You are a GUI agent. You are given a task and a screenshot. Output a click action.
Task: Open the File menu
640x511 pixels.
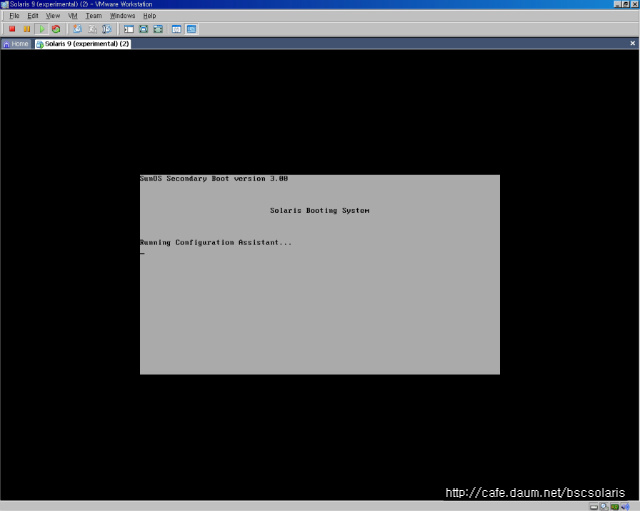(14, 16)
